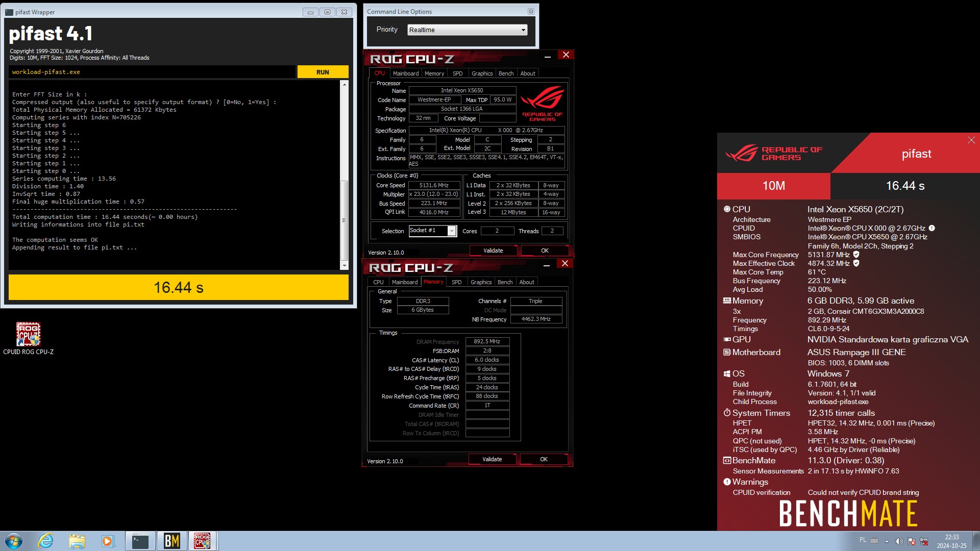Click the taskbar clock showing 22:33
Image resolution: width=980 pixels, height=551 pixels.
(x=951, y=541)
